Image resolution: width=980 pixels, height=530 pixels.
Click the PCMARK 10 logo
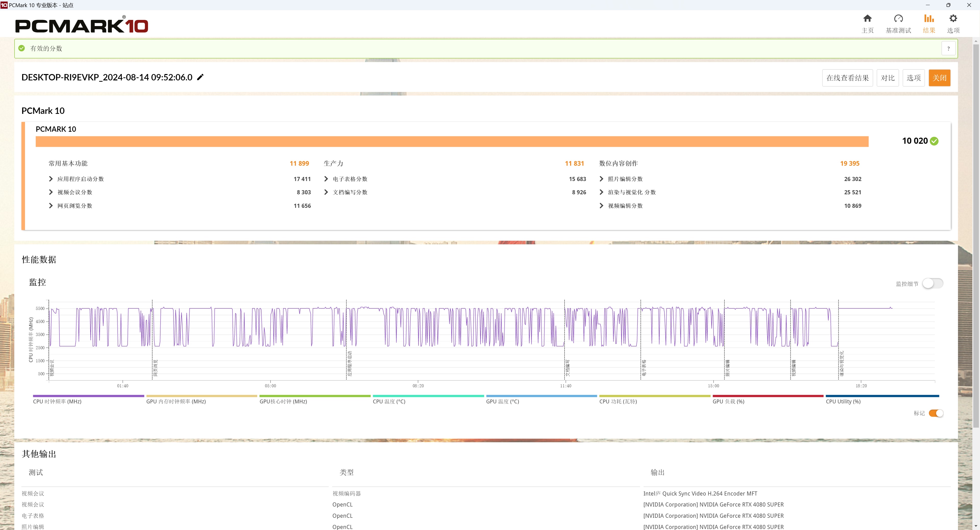pyautogui.click(x=81, y=25)
